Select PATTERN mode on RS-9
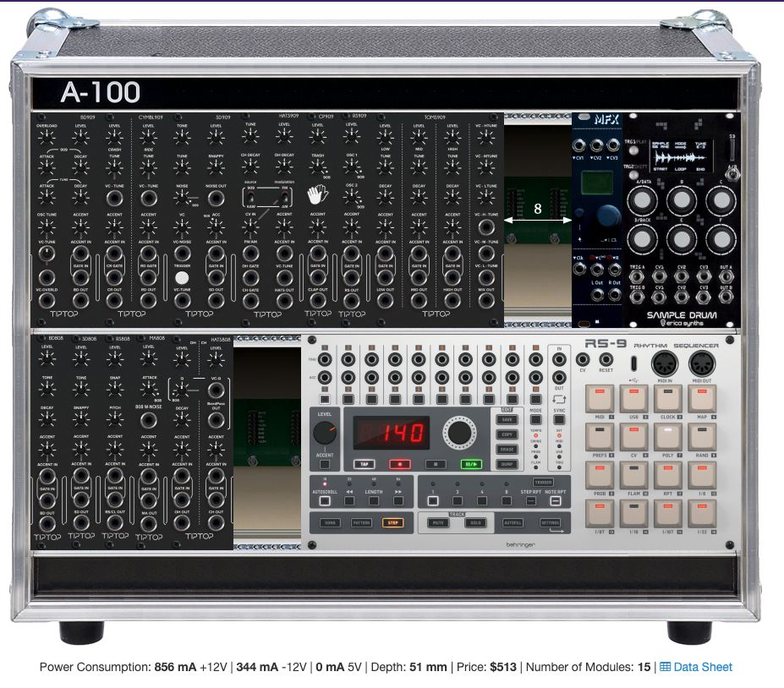Image resolution: width=784 pixels, height=688 pixels. pyautogui.click(x=361, y=522)
